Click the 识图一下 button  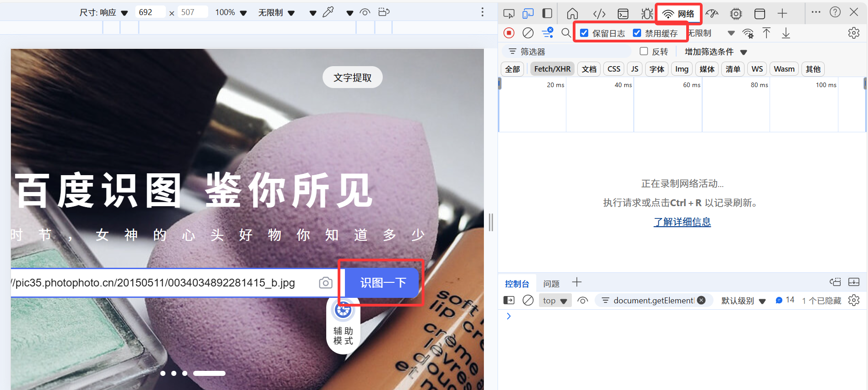383,283
